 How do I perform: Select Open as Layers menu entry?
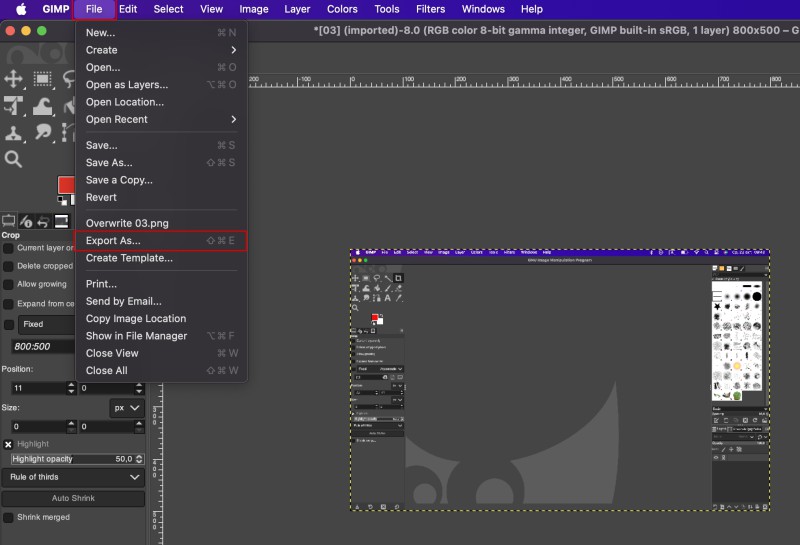point(161,85)
